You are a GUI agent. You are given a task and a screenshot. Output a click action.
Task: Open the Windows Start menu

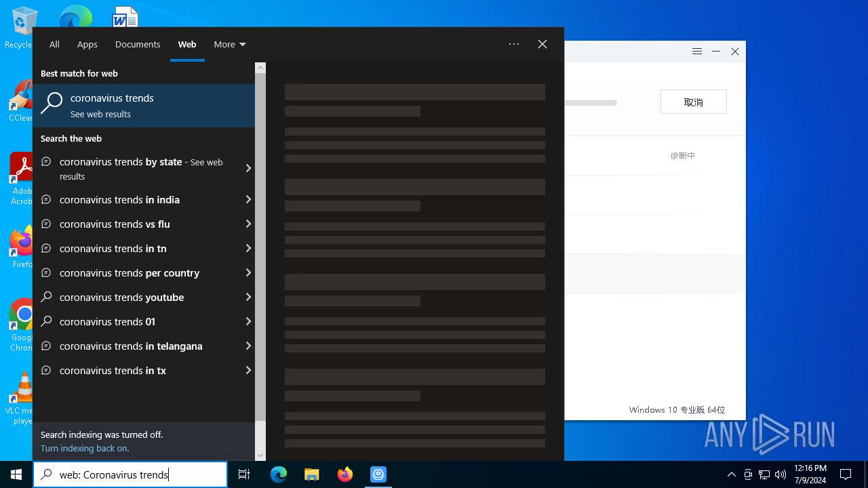(16, 474)
